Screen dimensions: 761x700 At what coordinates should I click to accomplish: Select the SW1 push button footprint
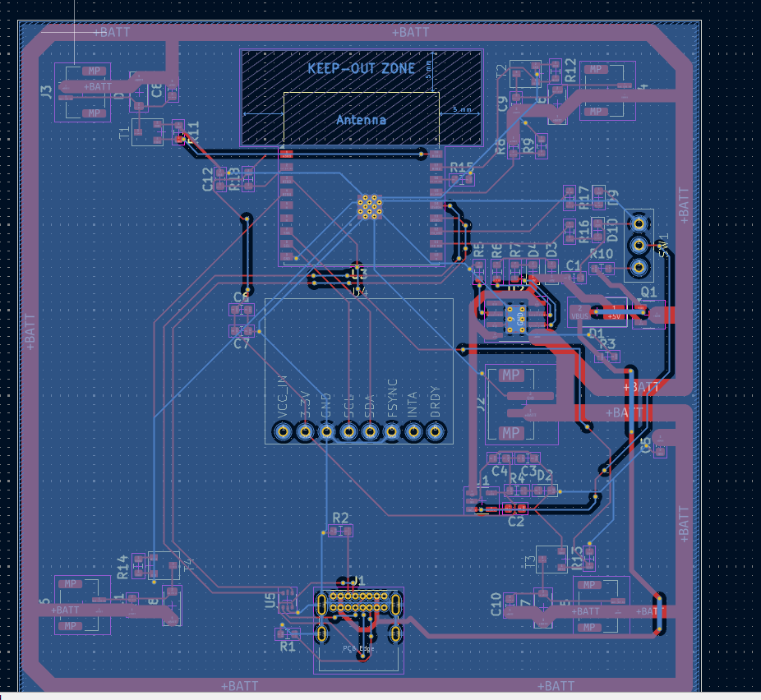[639, 244]
